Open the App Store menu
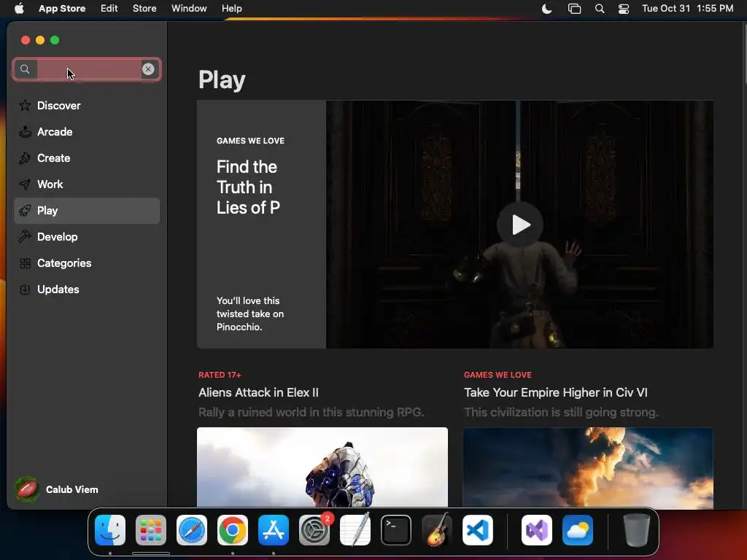Screen dimensions: 747x560 coord(62,8)
